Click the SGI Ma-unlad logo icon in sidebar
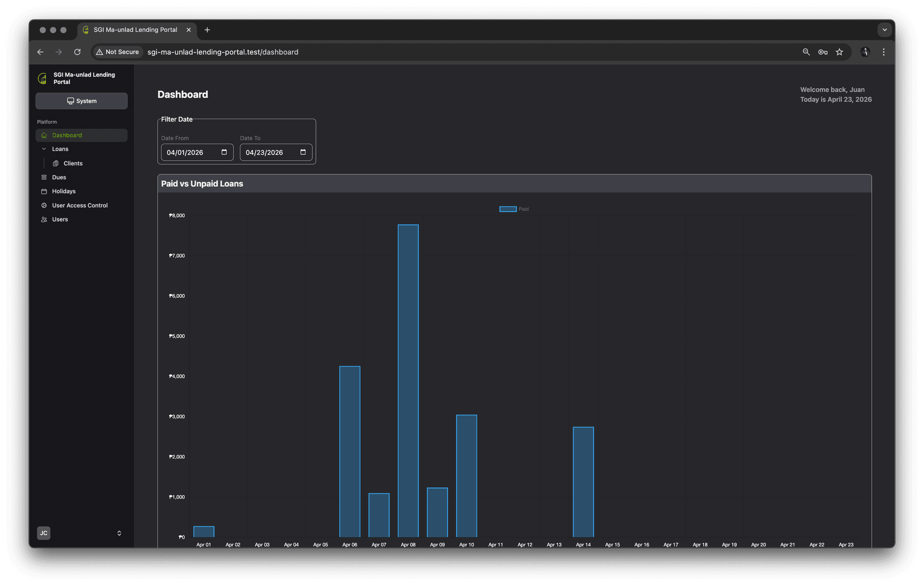 (42, 78)
